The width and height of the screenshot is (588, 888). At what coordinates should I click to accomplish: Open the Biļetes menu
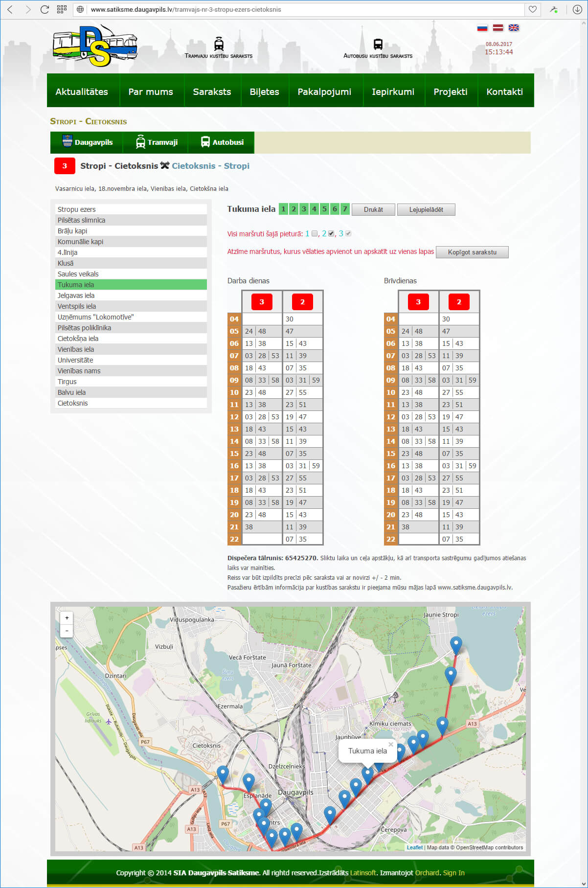tap(264, 91)
